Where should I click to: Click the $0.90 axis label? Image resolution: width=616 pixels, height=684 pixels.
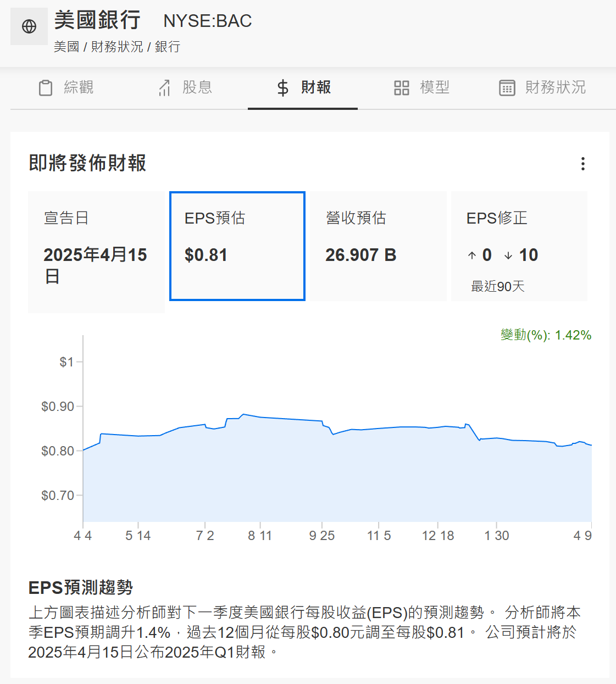(58, 407)
